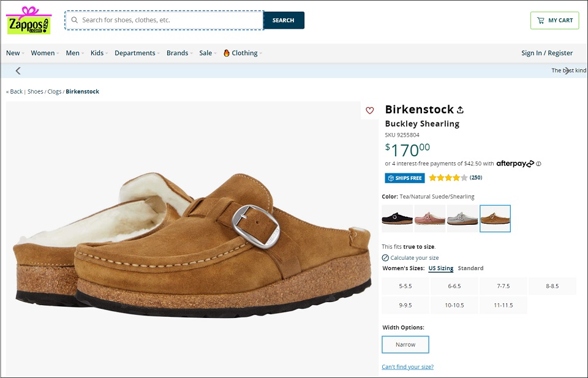Expand the Women menu
The height and width of the screenshot is (378, 588).
click(x=44, y=53)
